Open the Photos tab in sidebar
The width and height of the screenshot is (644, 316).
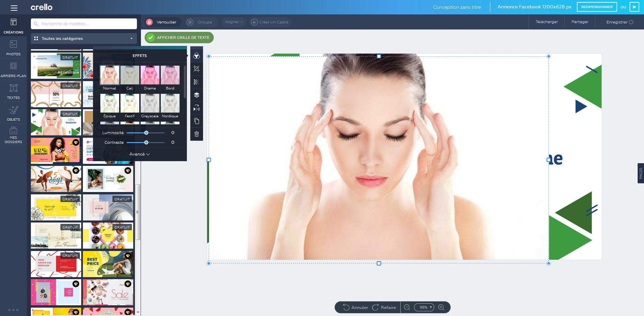pyautogui.click(x=13, y=48)
